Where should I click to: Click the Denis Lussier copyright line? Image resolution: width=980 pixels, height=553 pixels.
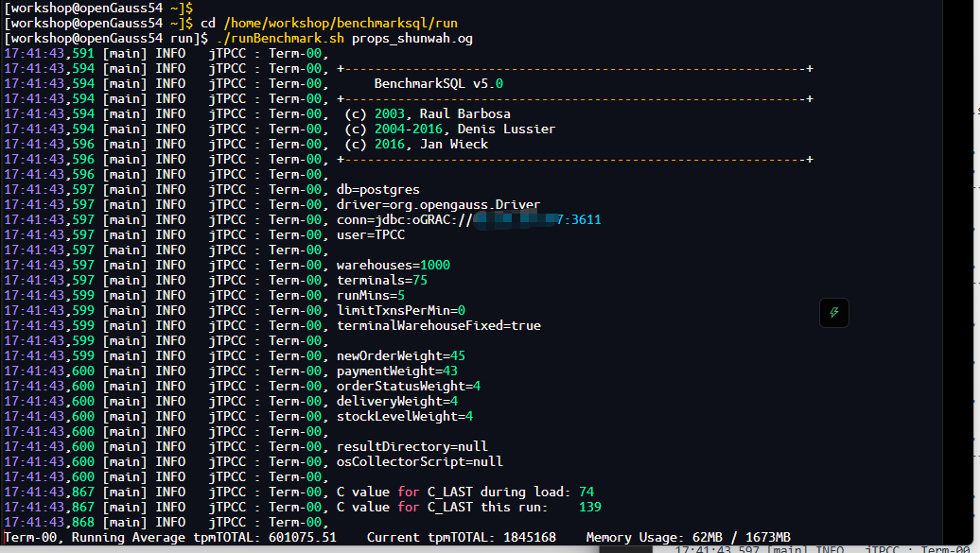point(450,129)
